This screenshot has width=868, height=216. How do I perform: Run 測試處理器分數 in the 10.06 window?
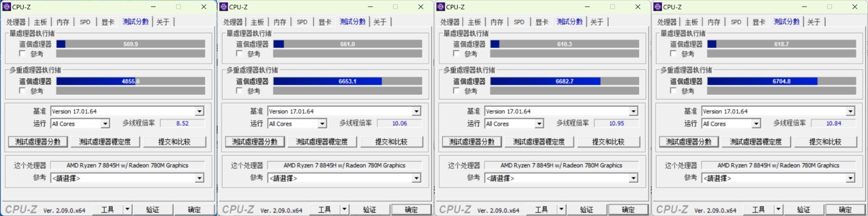255,142
